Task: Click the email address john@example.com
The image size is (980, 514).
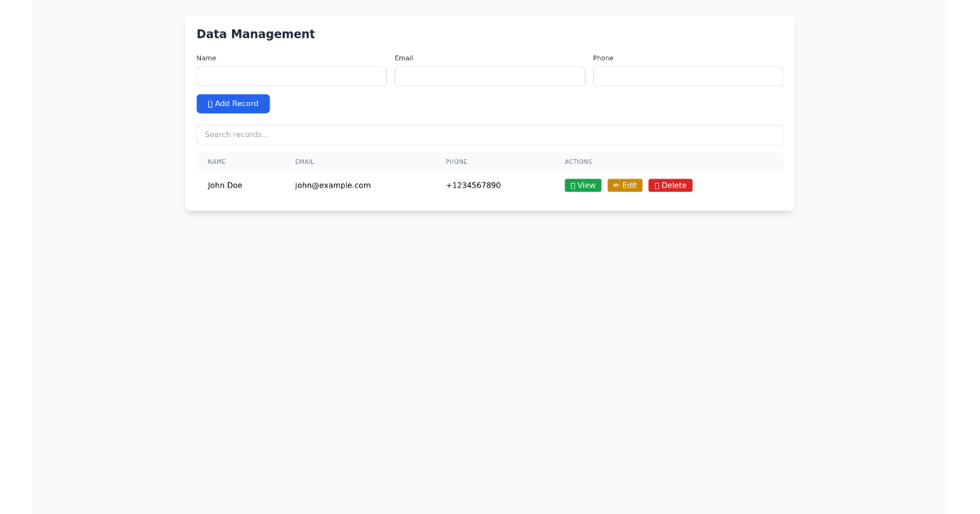Action: [332, 185]
